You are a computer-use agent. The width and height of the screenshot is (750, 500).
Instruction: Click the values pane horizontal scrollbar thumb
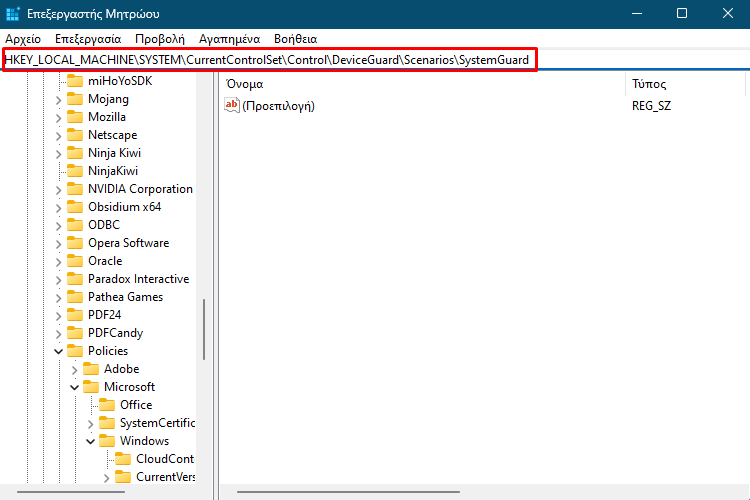tap(348, 491)
